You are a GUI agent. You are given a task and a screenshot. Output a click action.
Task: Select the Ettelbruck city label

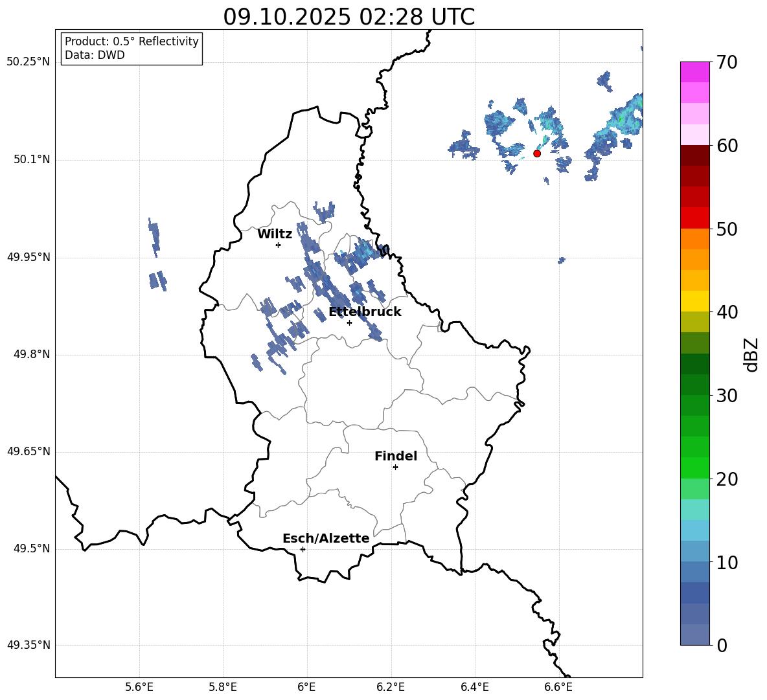click(365, 312)
